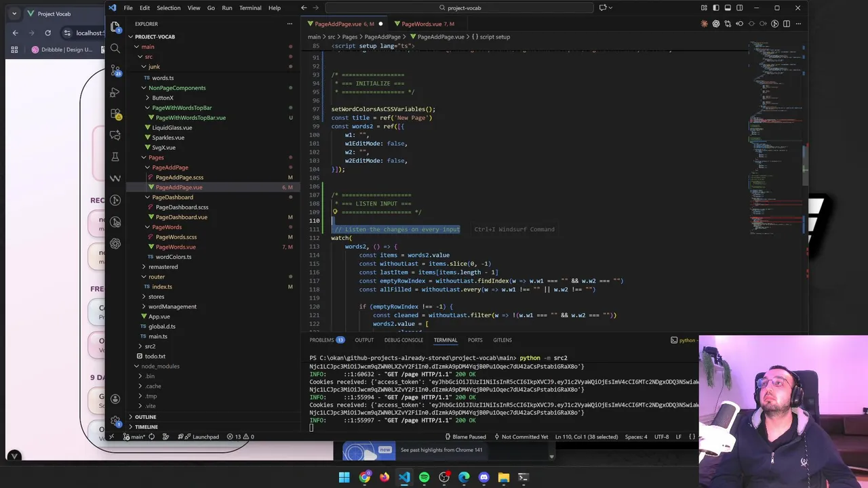Switch to the GITLENS panel tab

502,340
